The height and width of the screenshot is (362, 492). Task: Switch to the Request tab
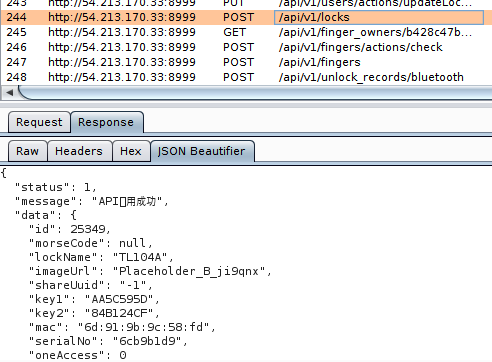pyautogui.click(x=39, y=122)
